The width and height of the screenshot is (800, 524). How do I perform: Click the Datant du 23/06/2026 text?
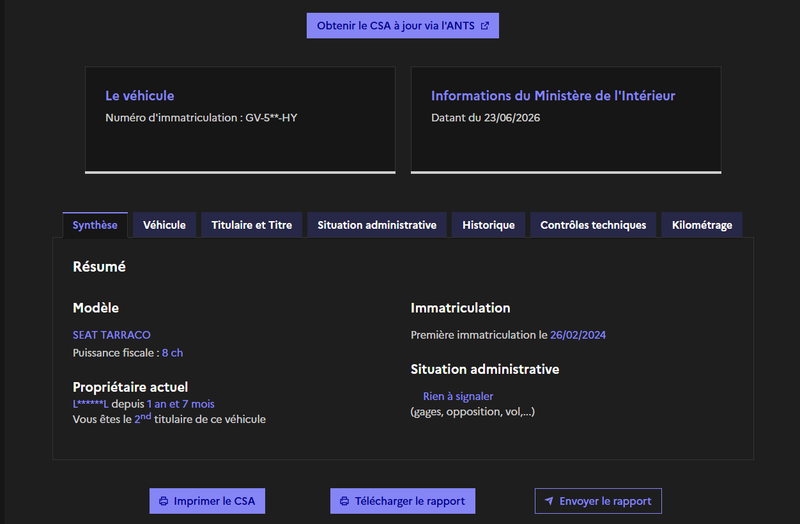(486, 118)
